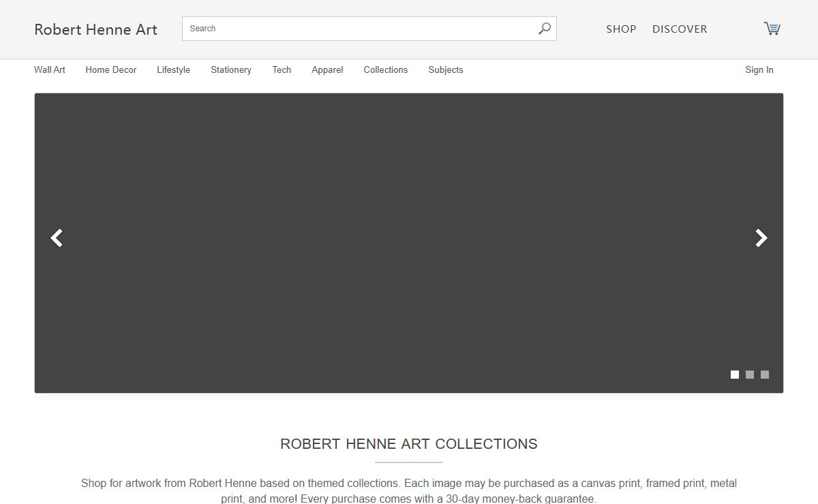Open the shopping cart
Viewport: 818px width, 504px height.
pyautogui.click(x=772, y=29)
